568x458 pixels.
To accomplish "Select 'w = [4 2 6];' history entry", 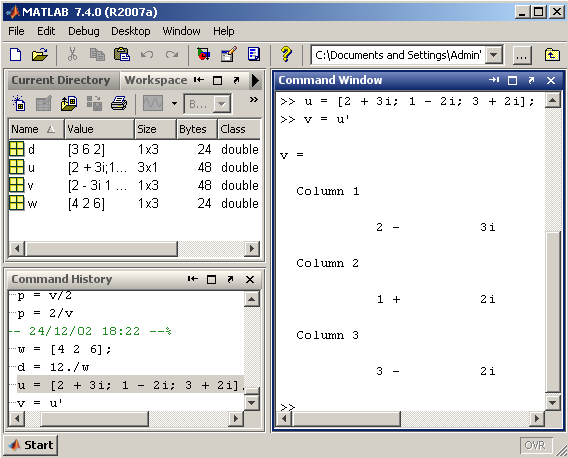I will 64,349.
